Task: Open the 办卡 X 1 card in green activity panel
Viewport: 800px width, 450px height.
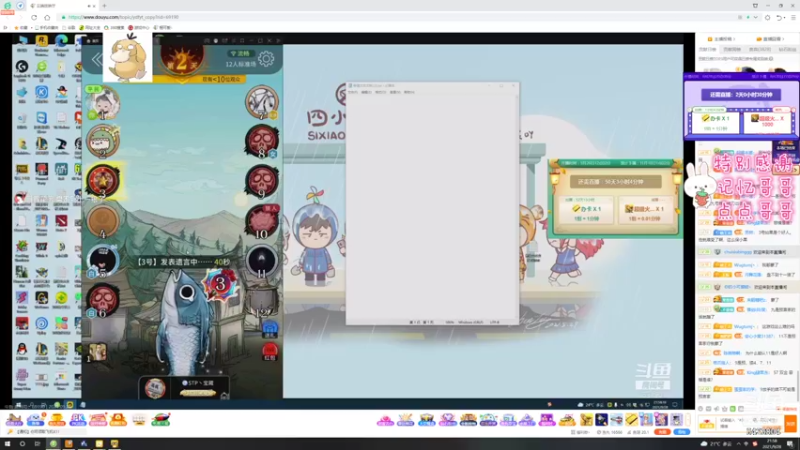Action: tap(586, 210)
